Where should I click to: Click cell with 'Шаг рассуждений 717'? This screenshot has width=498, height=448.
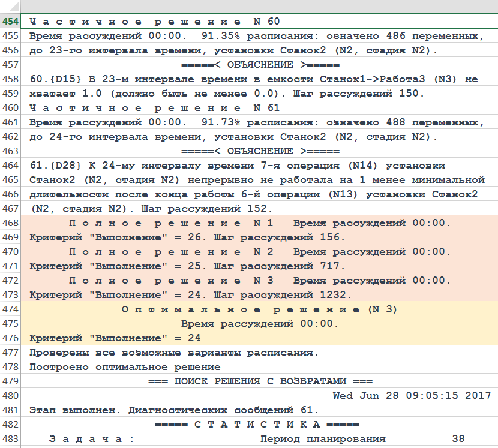pos(187,266)
